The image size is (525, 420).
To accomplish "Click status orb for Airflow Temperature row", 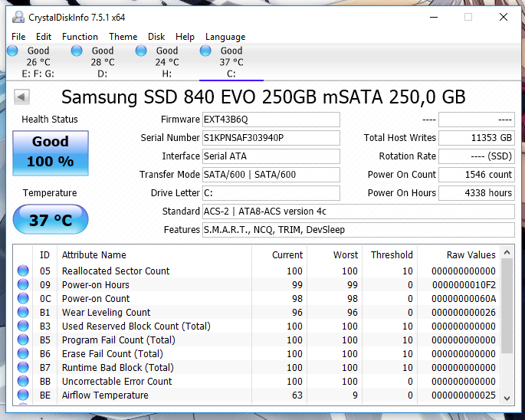I will click(x=23, y=395).
